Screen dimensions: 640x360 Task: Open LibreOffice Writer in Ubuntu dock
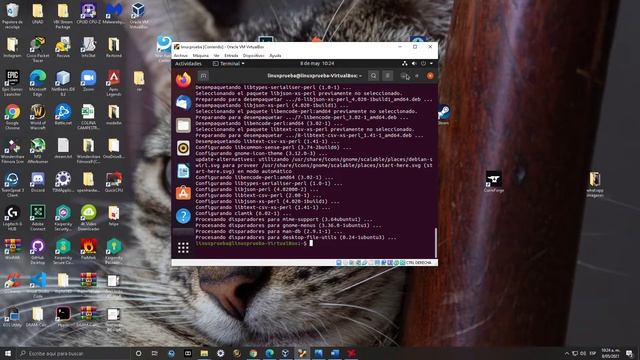pyautogui.click(x=183, y=171)
